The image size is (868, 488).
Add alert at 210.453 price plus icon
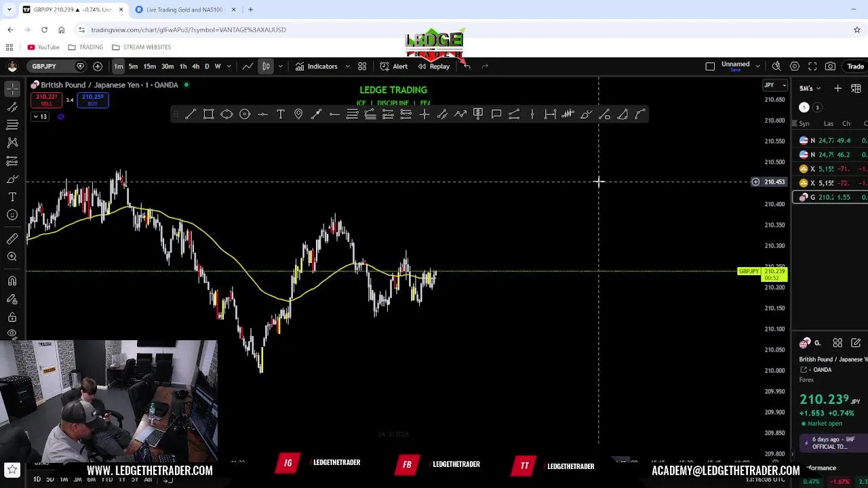755,182
